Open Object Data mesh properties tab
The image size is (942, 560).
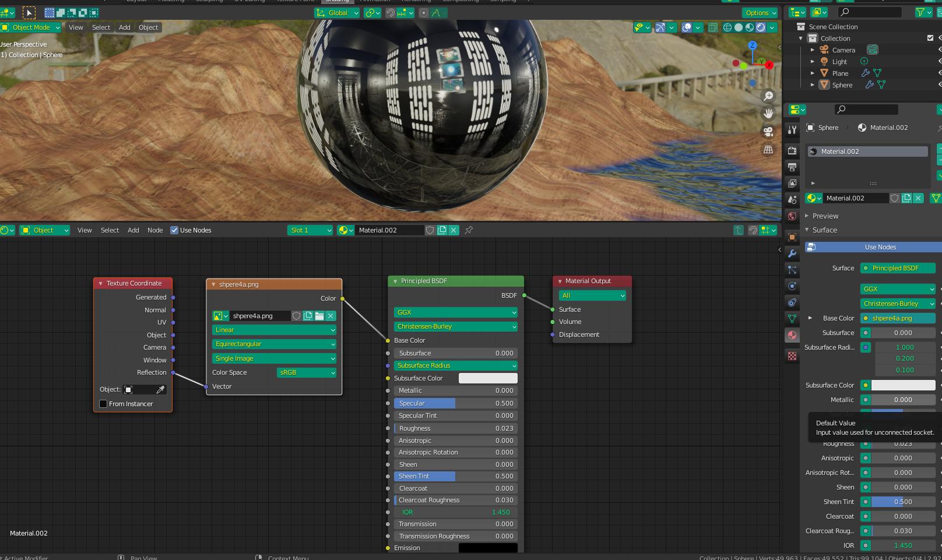tap(792, 319)
